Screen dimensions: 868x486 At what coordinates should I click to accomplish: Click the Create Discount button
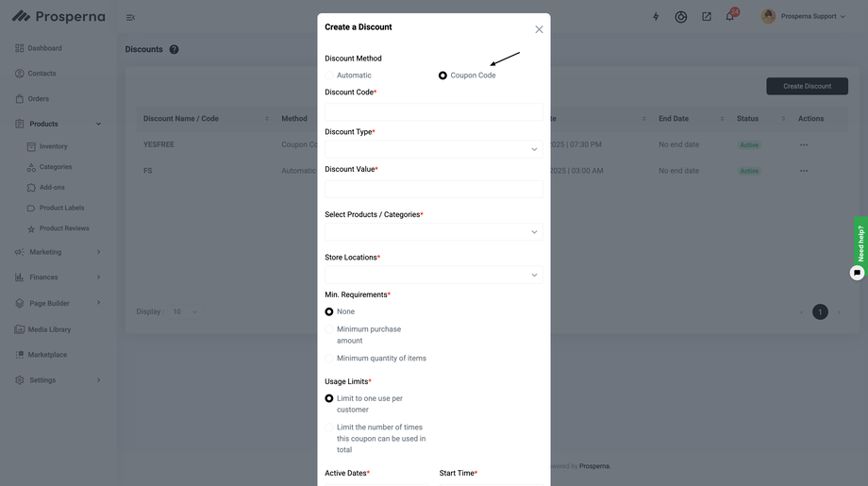click(x=807, y=86)
